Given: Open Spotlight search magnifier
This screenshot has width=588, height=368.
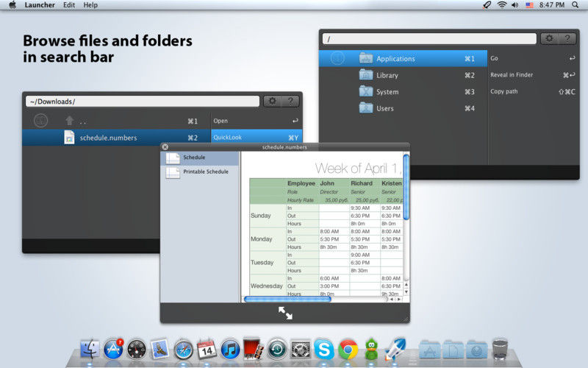Looking at the screenshot, I should click(x=575, y=5).
